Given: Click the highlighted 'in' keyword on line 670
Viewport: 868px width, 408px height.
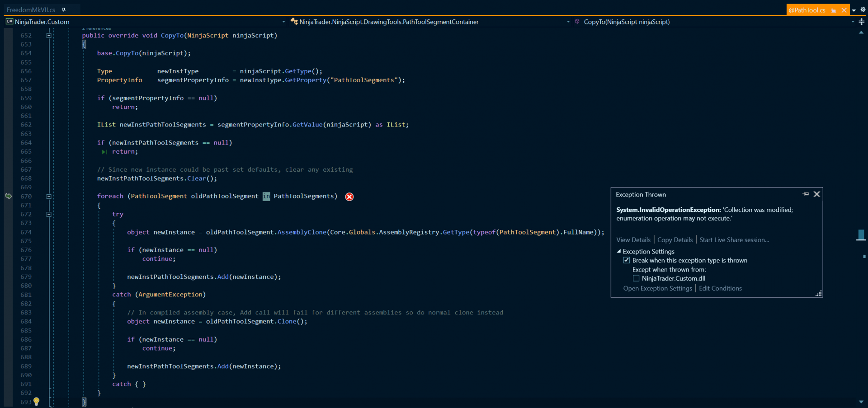Looking at the screenshot, I should [x=266, y=196].
